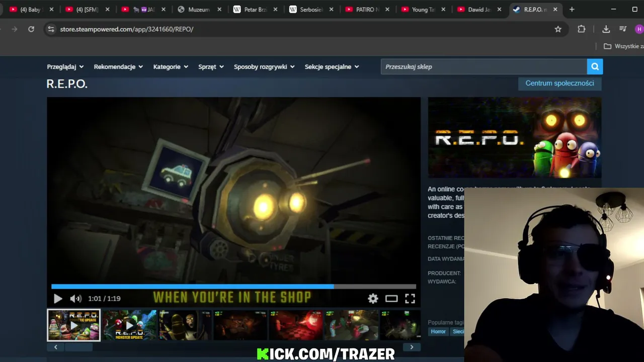The image size is (644, 362).
Task: Expand the Sprzęt dropdown menu
Action: point(211,67)
